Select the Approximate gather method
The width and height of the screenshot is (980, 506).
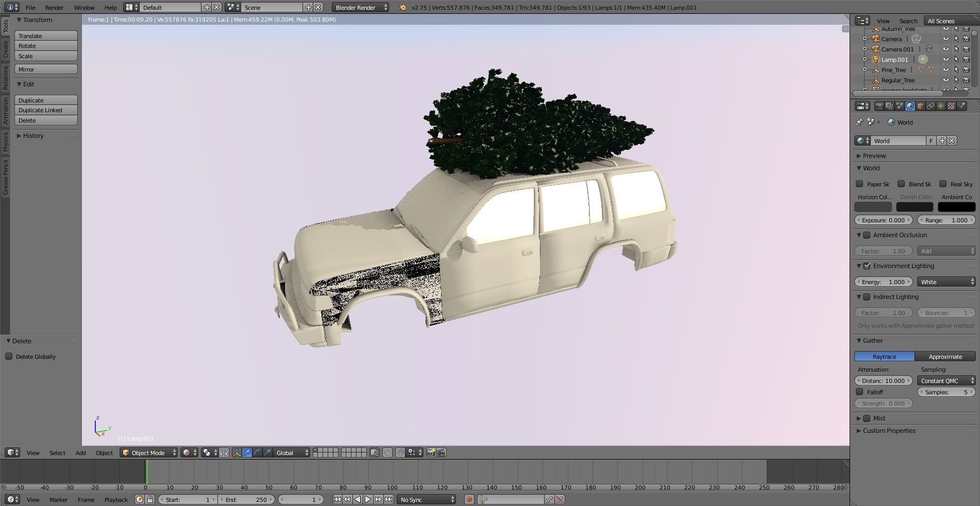click(945, 356)
